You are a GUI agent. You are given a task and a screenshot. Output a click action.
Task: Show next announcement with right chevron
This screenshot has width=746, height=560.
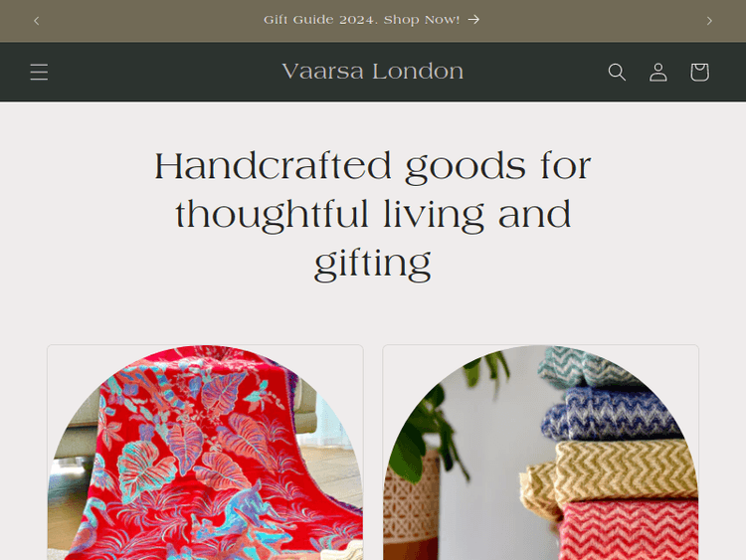tap(709, 21)
